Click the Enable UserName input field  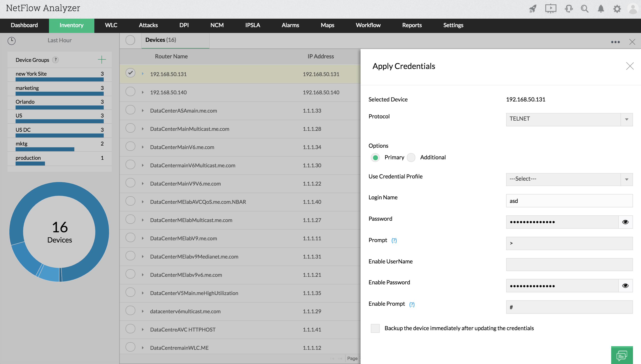[x=569, y=265]
